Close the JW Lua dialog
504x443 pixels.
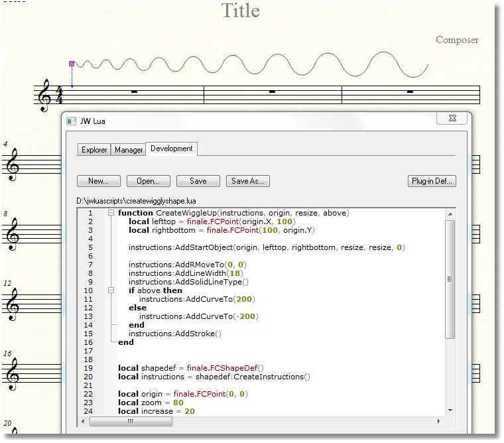(x=452, y=119)
